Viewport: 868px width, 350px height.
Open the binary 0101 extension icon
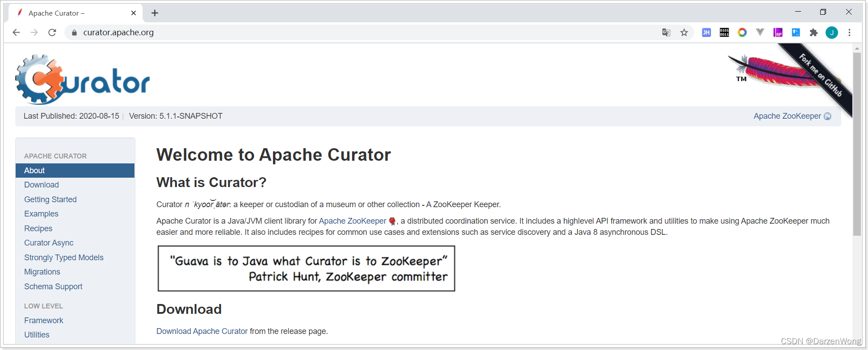coord(724,33)
